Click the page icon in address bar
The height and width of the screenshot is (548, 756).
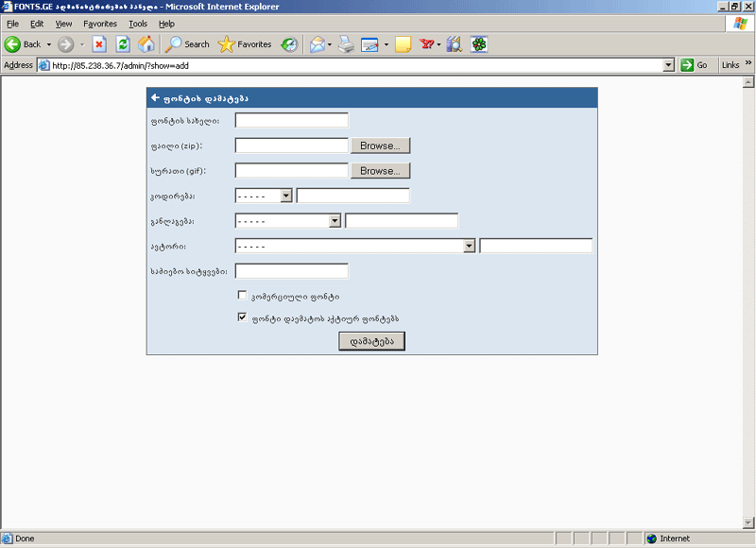coord(44,65)
